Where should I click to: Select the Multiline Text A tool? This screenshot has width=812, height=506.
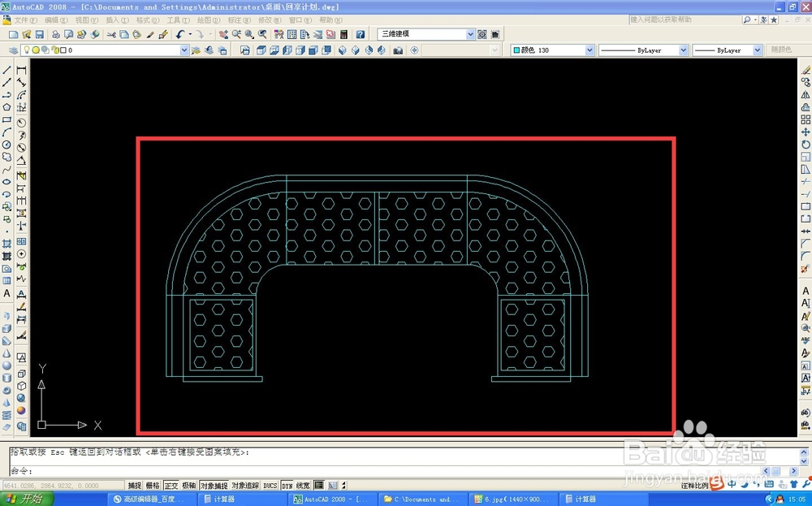point(6,293)
